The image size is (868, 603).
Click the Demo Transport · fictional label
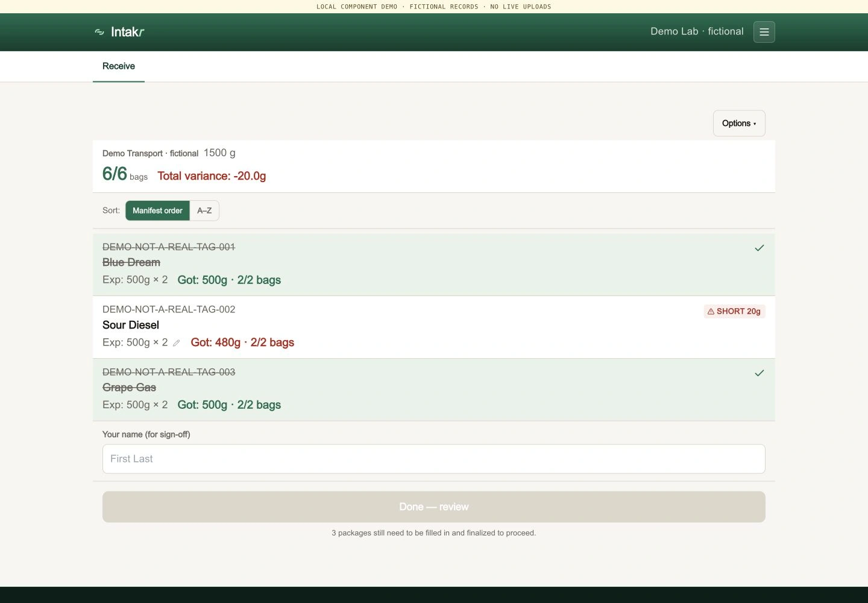pos(150,154)
